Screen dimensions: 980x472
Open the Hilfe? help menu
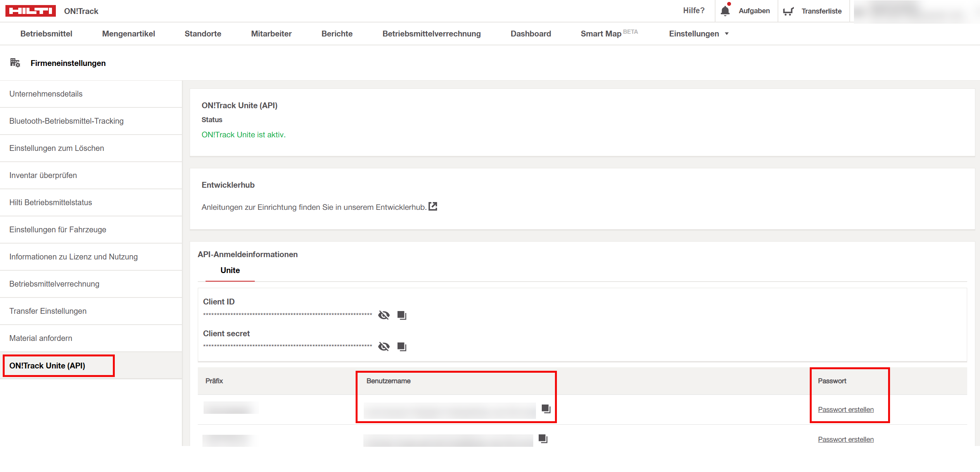tap(693, 11)
